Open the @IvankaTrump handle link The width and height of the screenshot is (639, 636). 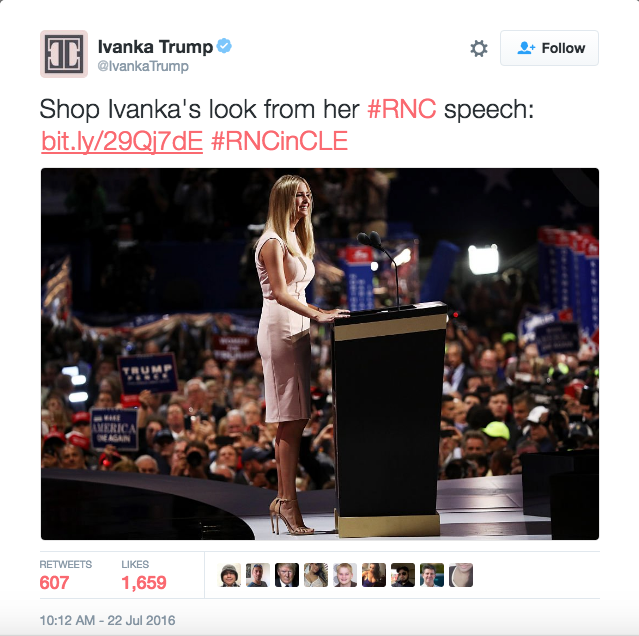[x=143, y=66]
